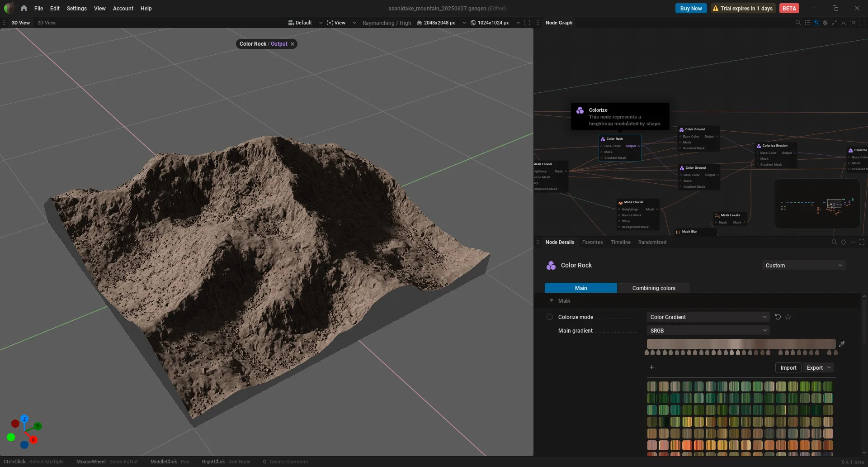The height and width of the screenshot is (467, 868).
Task: Switch to the Combining colors tab
Action: pyautogui.click(x=654, y=288)
